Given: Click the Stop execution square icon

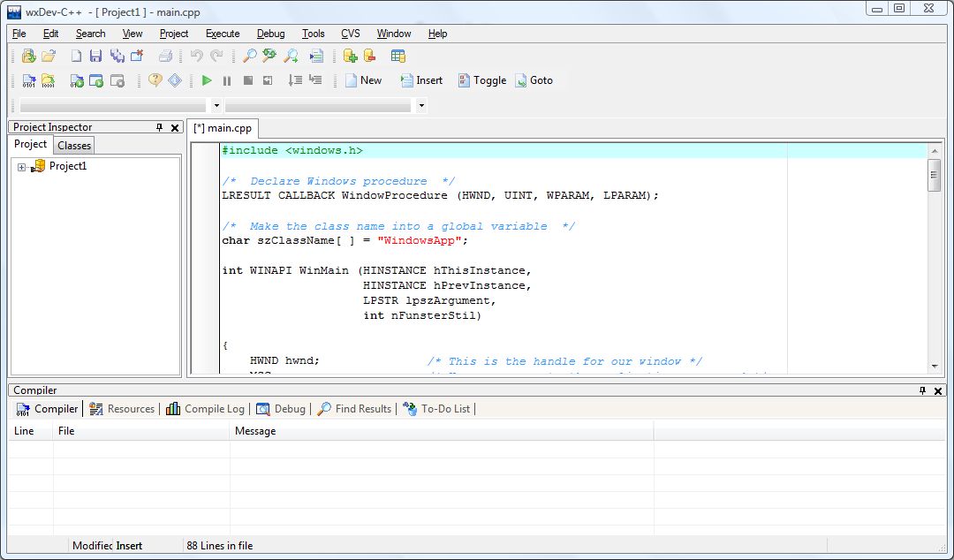Looking at the screenshot, I should [247, 80].
